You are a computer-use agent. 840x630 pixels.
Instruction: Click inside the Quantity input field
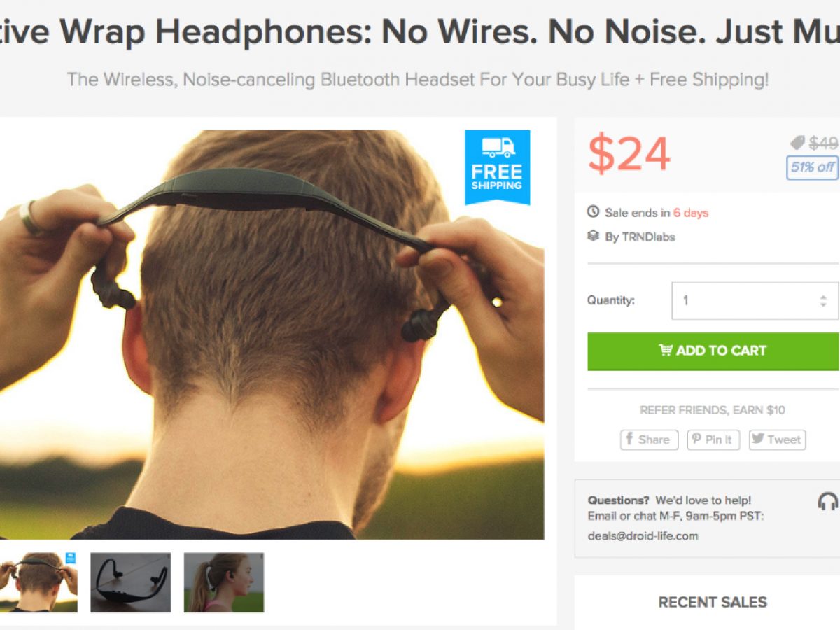[x=755, y=301]
